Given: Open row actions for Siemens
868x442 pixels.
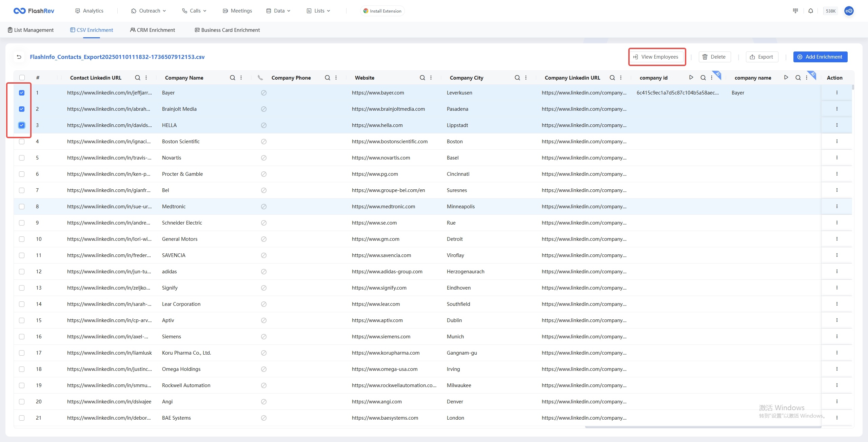Looking at the screenshot, I should click(837, 336).
